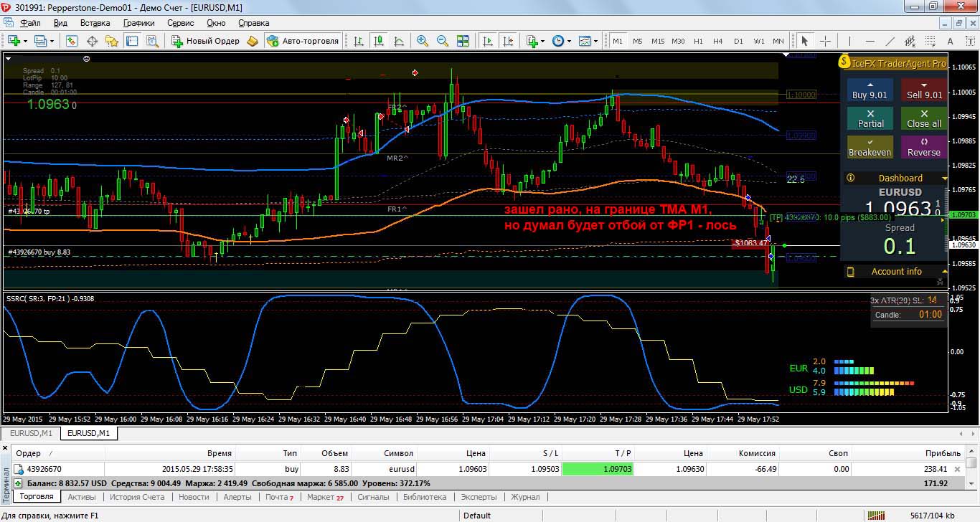Screen dimensions: 980x522
Task: Expand the Periods dropdown arrow
Action: point(570,41)
